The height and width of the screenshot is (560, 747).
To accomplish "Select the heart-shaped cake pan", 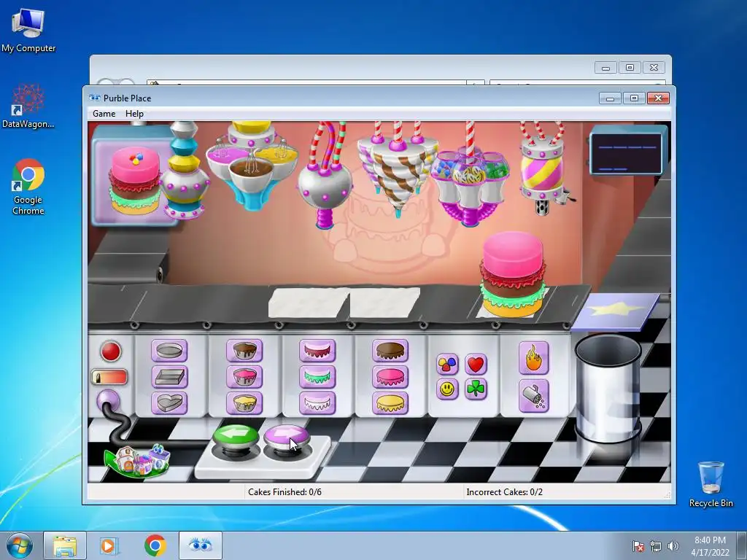I will (169, 402).
